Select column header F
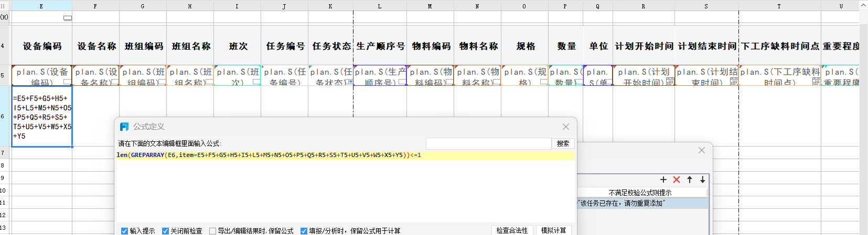Viewport: 868px width, 235px height. [x=95, y=6]
